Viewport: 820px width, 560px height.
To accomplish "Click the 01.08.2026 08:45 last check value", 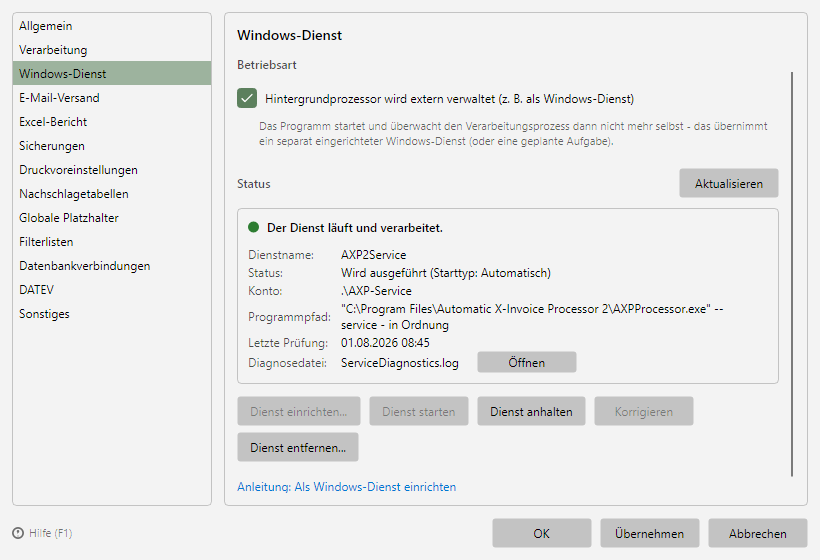I will (x=385, y=343).
